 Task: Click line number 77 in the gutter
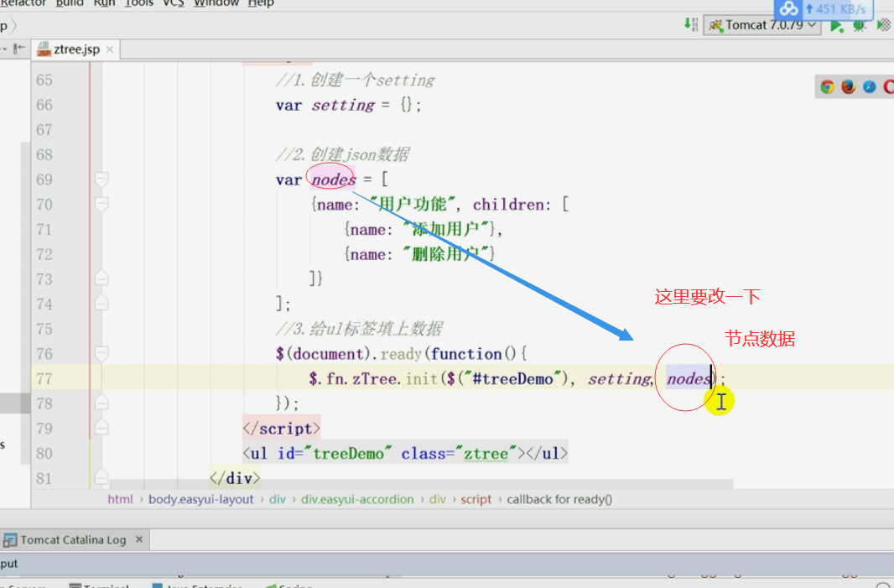coord(44,378)
